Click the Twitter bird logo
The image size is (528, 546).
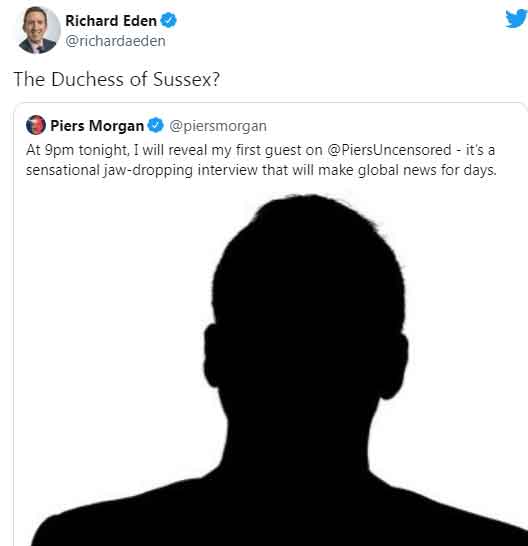[x=517, y=19]
